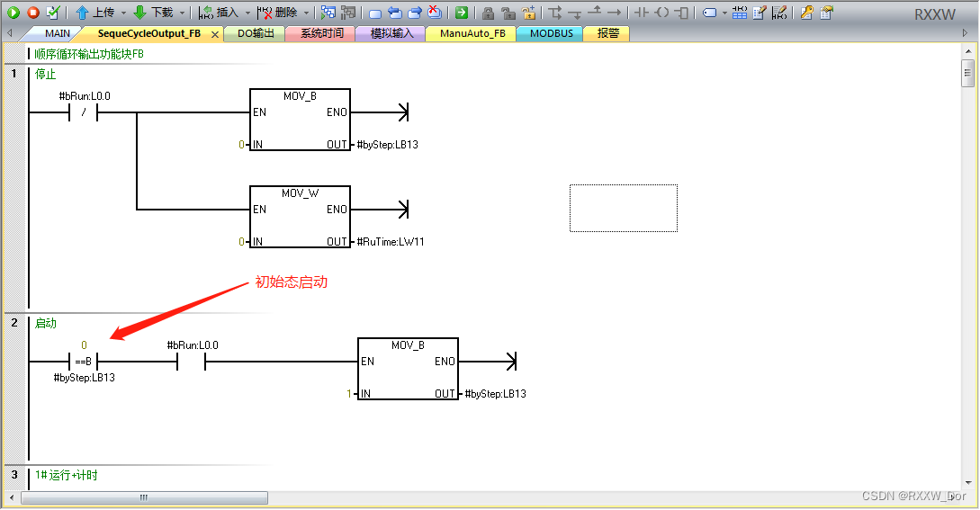Image resolution: width=980 pixels, height=510 pixels.
Task: Open the 报警 alarm tab
Action: (607, 33)
